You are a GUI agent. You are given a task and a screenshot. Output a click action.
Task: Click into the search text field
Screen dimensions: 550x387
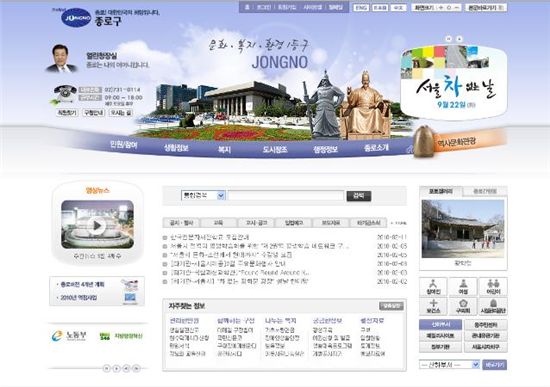(x=286, y=195)
